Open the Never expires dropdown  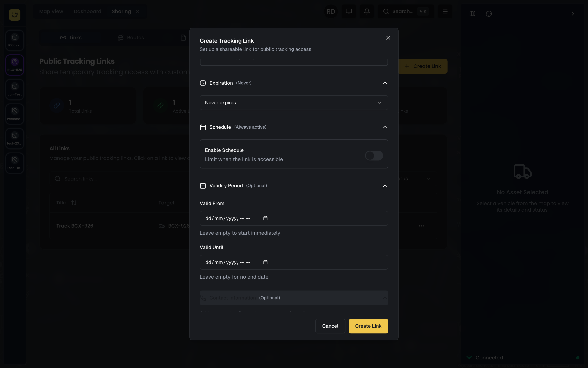point(294,103)
